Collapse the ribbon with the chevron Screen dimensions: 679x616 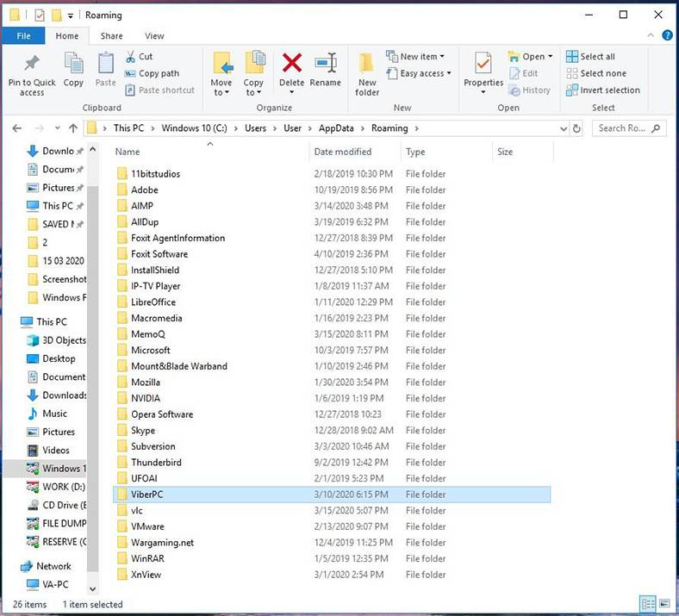point(651,35)
